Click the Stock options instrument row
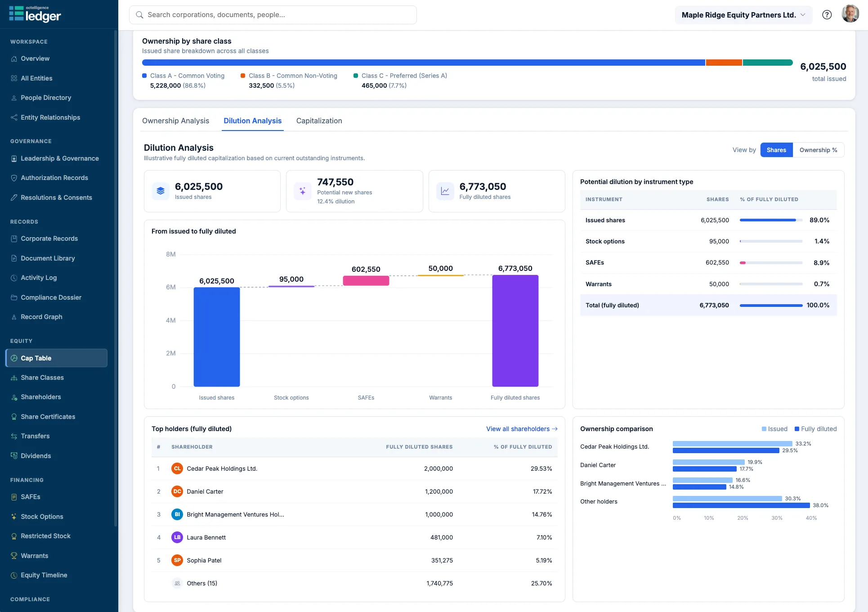 (x=708, y=241)
